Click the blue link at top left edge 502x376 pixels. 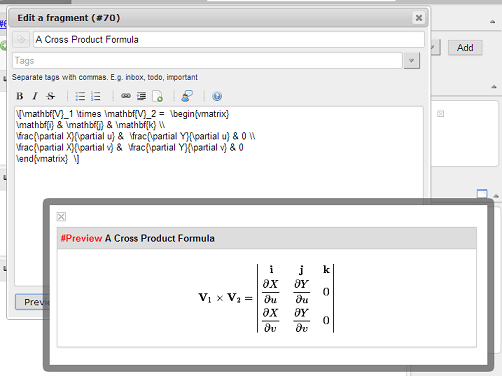3,24
